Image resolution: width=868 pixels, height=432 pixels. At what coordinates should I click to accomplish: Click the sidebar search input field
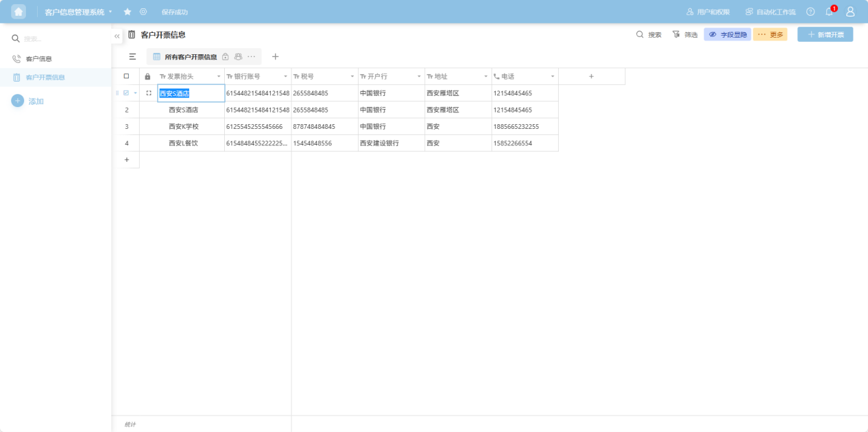[x=62, y=39]
